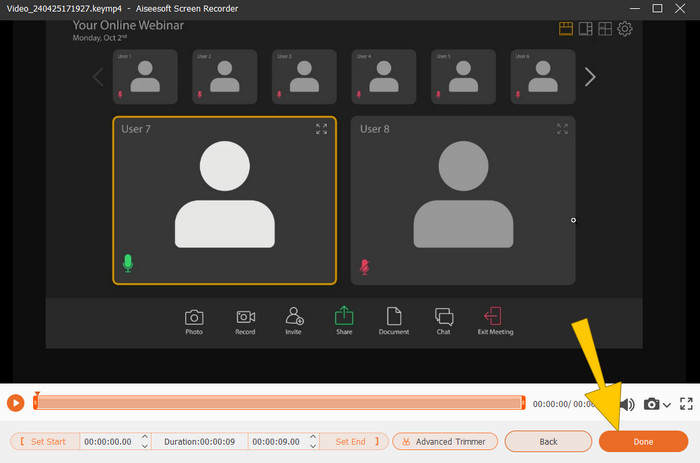Viewport: 700px width, 463px height.
Task: Toggle User 3 muted microphone icon
Action: [279, 94]
